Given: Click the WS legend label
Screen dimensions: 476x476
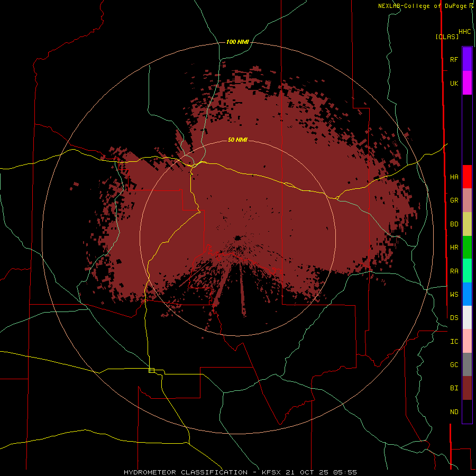Looking at the screenshot, I should 454,295.
